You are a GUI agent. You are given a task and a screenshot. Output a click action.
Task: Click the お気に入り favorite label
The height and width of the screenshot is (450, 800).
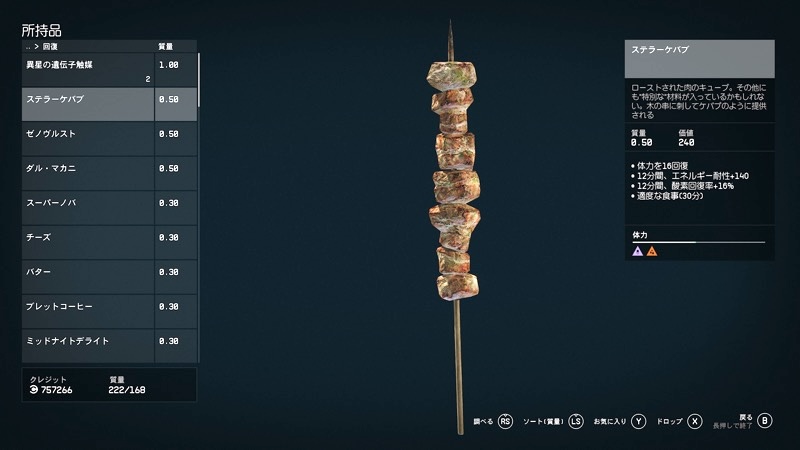click(x=610, y=421)
